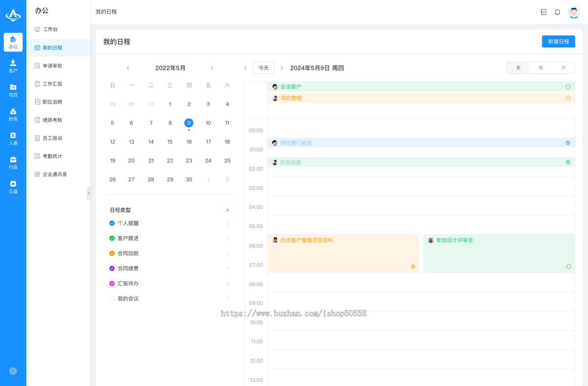Open 申请审批 menu item
This screenshot has height=386, width=588.
coord(58,66)
